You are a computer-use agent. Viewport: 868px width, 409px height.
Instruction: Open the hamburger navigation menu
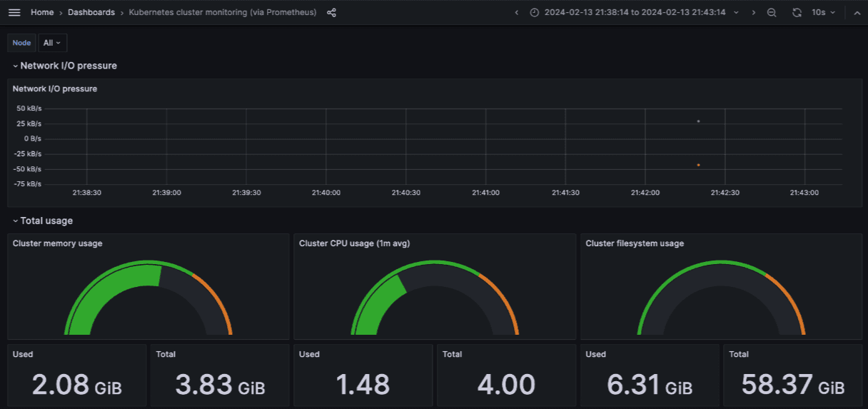click(x=14, y=13)
